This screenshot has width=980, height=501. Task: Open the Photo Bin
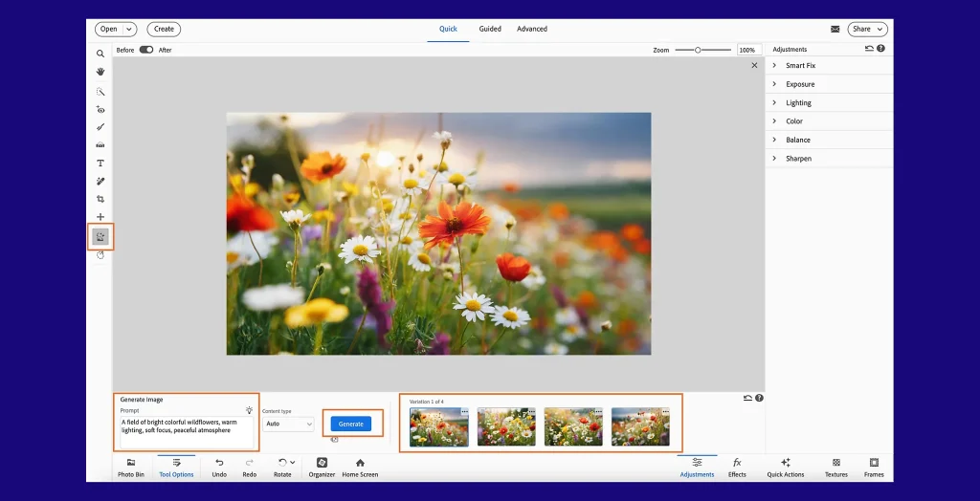click(x=130, y=468)
